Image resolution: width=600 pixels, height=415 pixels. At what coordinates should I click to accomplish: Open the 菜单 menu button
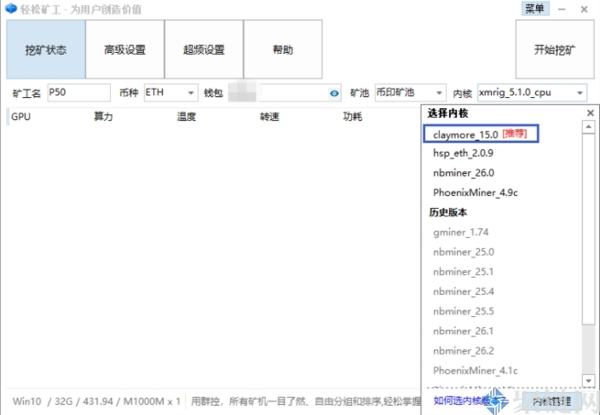(535, 8)
